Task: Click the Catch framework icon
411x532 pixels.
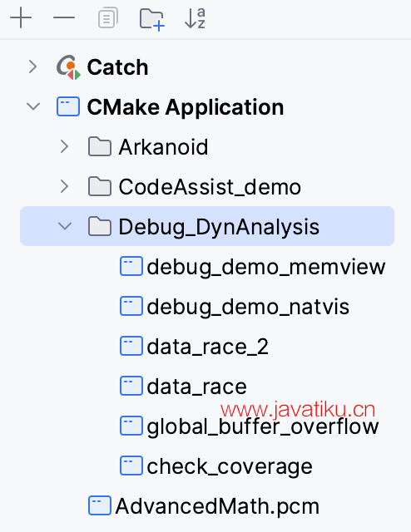Action: pos(68,67)
